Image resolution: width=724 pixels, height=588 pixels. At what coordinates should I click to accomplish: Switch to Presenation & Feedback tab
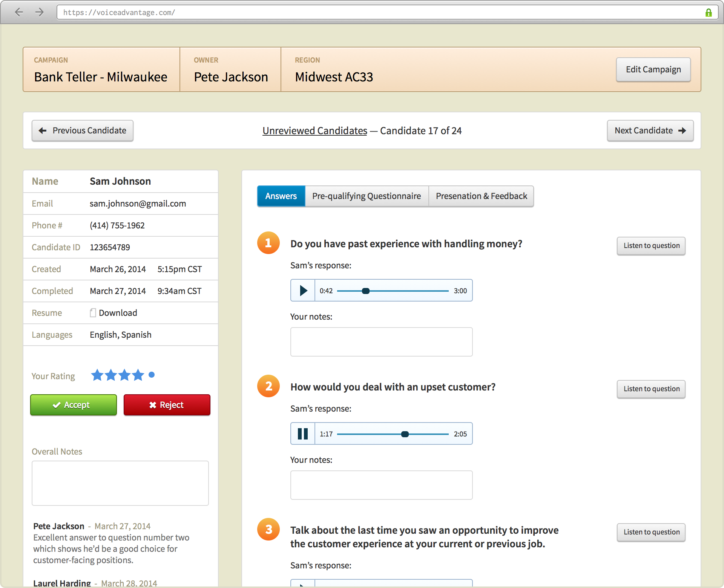coord(481,196)
